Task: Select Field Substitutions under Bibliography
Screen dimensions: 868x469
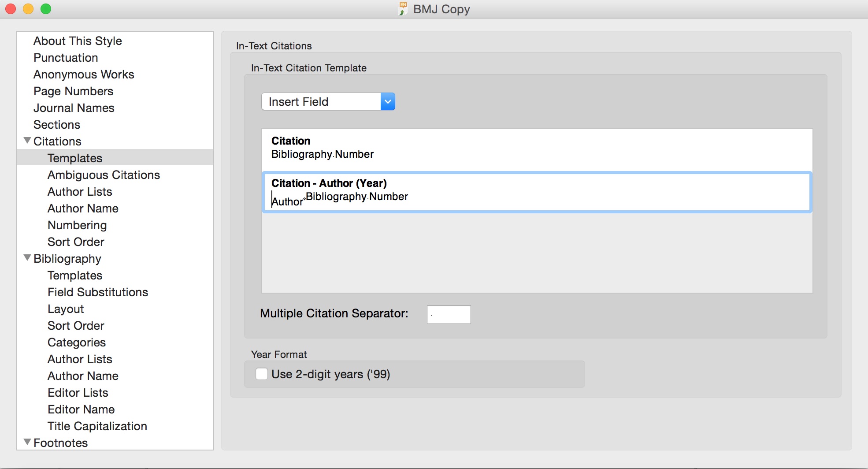Action: tap(98, 292)
